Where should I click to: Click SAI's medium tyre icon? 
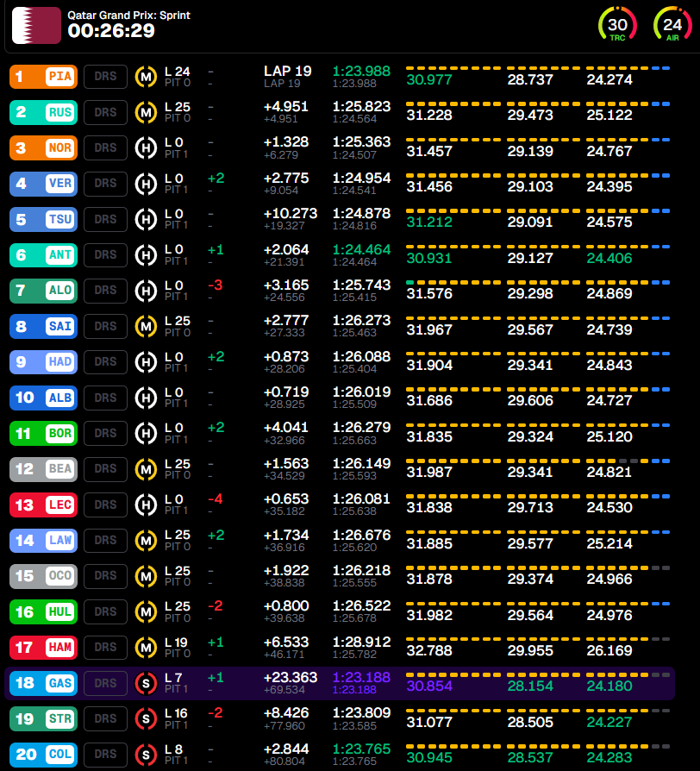[146, 327]
